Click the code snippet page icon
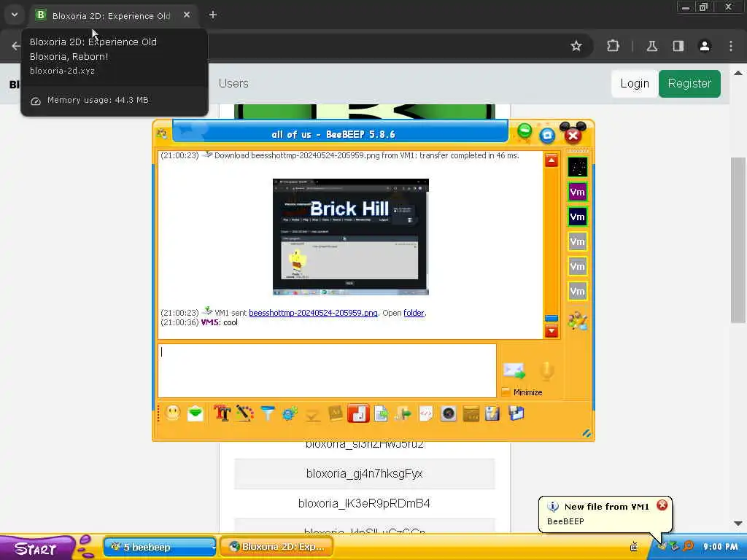Image resolution: width=747 pixels, height=560 pixels. (x=425, y=413)
